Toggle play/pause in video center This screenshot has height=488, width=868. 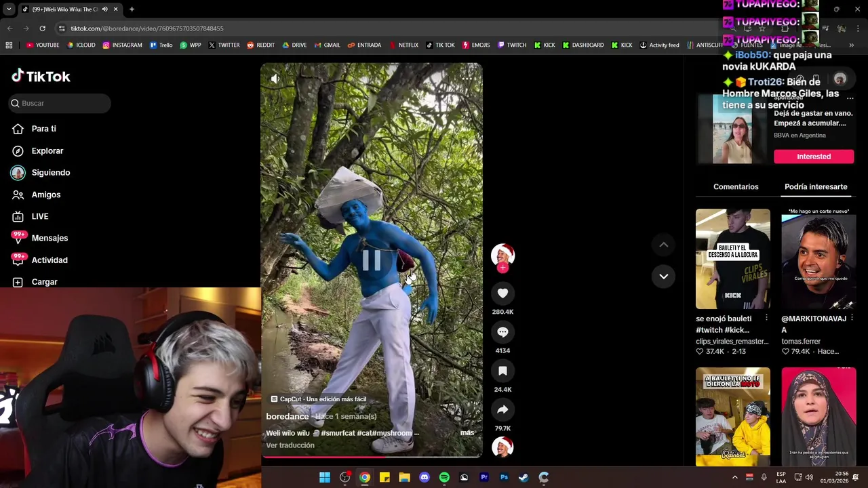[372, 260]
